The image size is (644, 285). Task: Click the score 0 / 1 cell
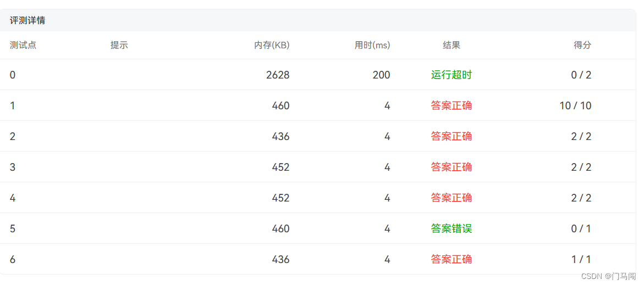[x=581, y=228]
